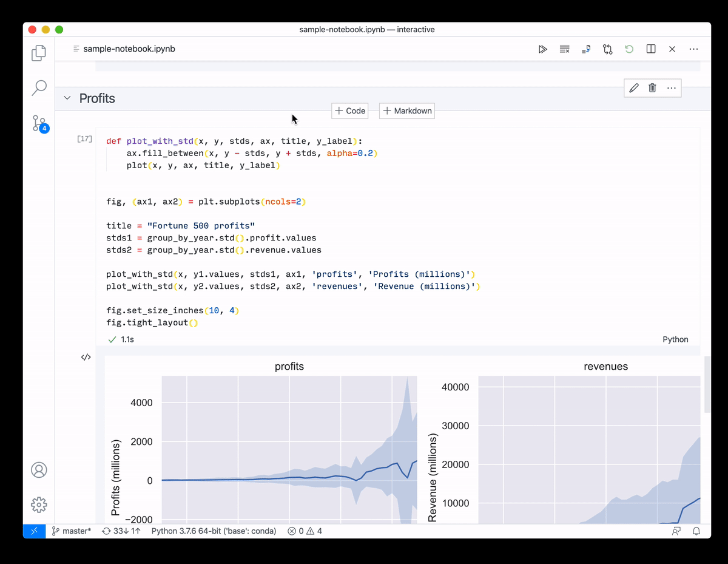Screen dimensions: 728x564
Task: Click the cell execution count [17]
Action: (x=84, y=139)
